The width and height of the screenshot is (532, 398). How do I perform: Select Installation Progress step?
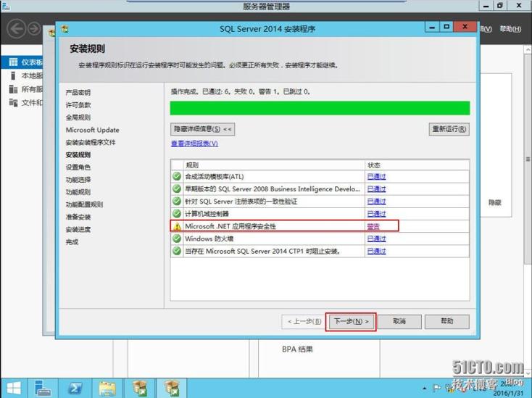click(78, 230)
